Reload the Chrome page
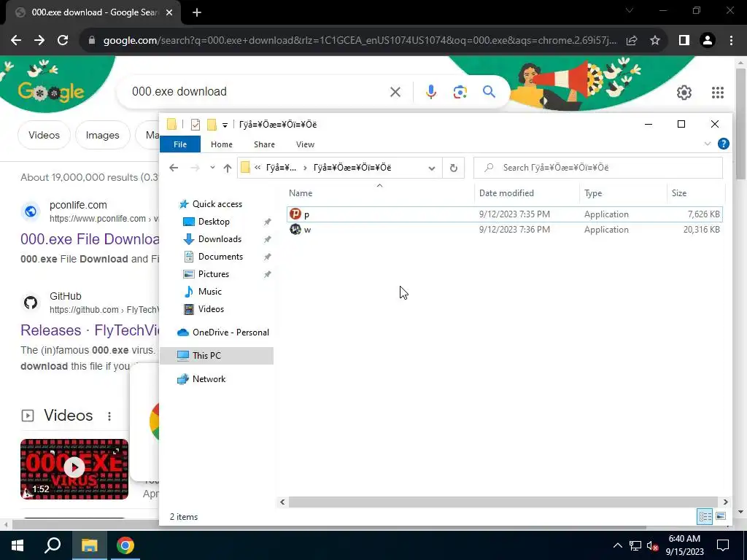This screenshot has height=560, width=747. click(x=63, y=41)
